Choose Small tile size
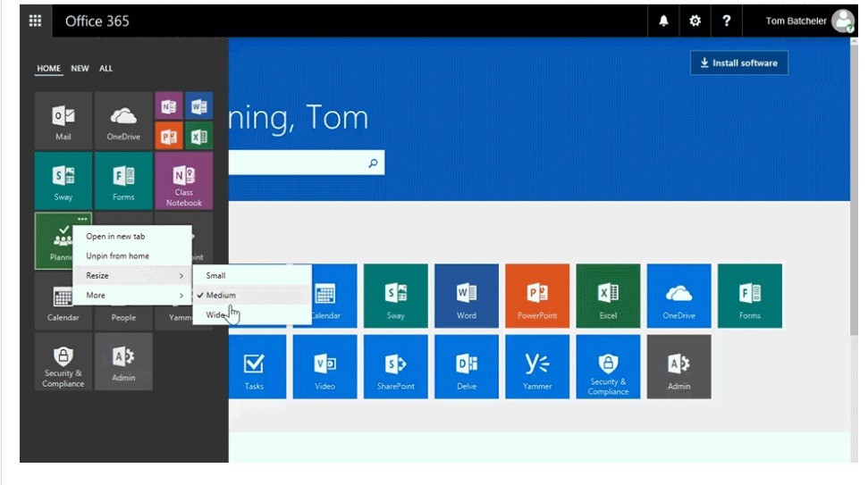The image size is (868, 485). tap(252, 275)
